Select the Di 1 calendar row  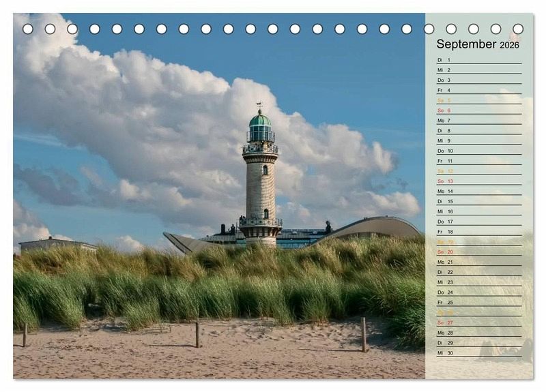(x=478, y=60)
